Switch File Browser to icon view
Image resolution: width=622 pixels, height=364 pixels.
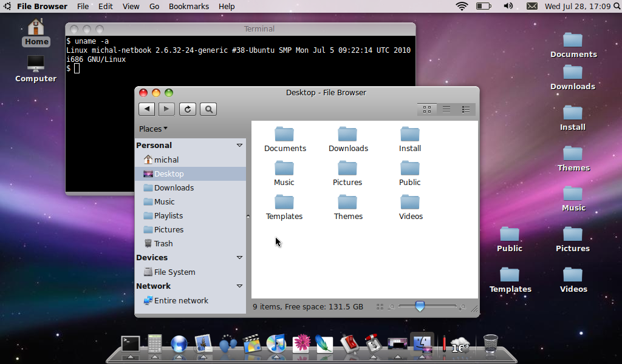point(427,109)
